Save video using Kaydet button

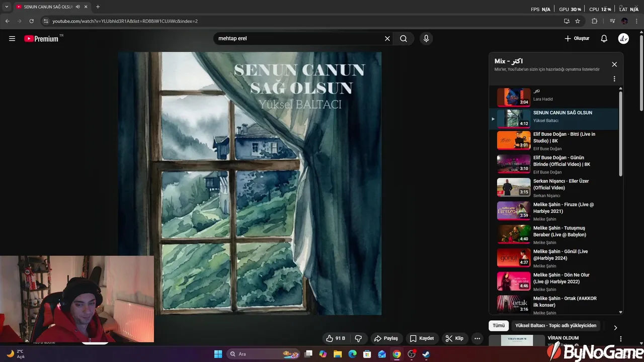click(x=422, y=338)
